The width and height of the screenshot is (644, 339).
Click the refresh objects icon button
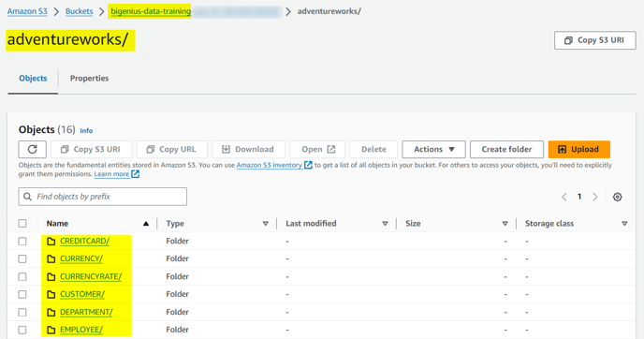point(33,149)
